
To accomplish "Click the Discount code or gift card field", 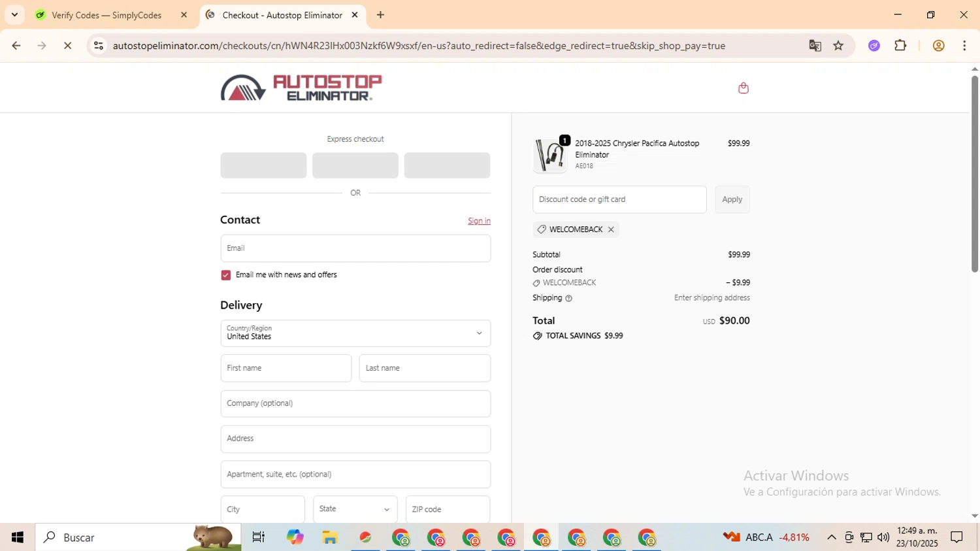I will (619, 199).
